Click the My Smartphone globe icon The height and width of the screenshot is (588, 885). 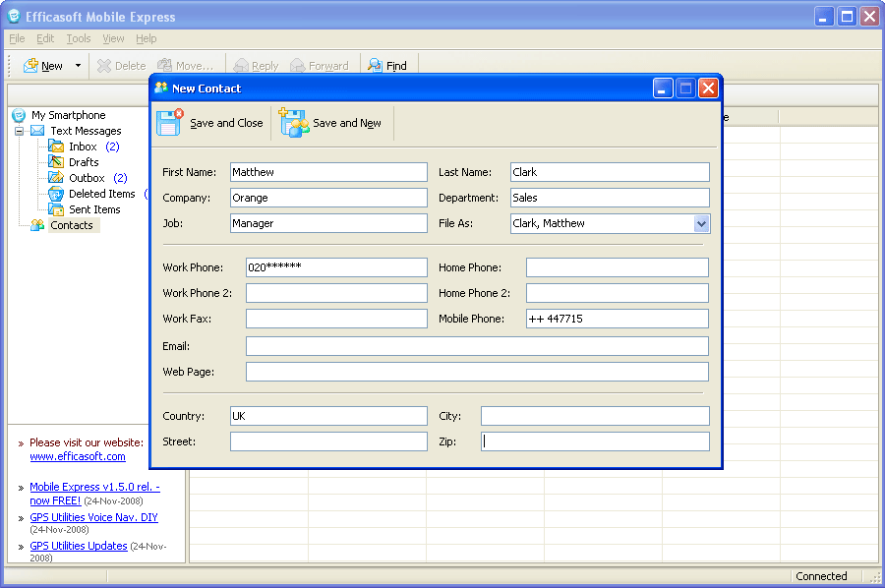pyautogui.click(x=19, y=115)
